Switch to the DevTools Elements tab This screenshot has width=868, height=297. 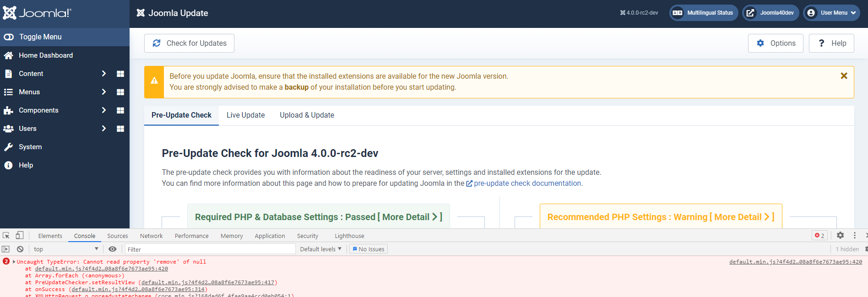50,236
